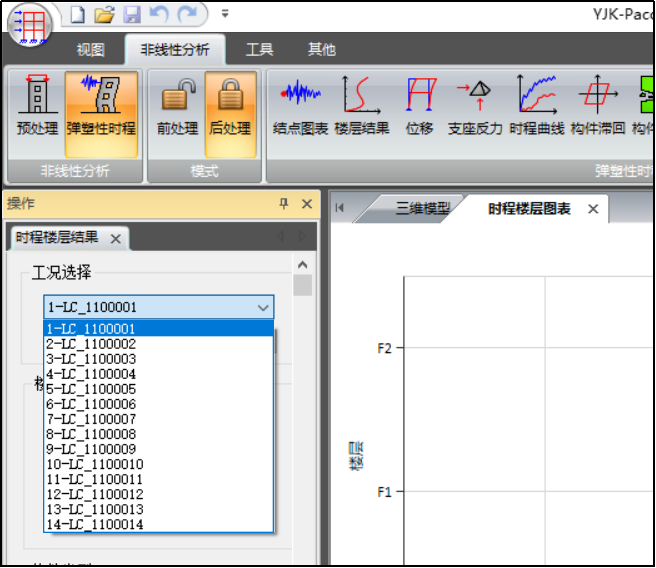Choose 9-LC_1100009 option
The image size is (656, 568).
(159, 449)
